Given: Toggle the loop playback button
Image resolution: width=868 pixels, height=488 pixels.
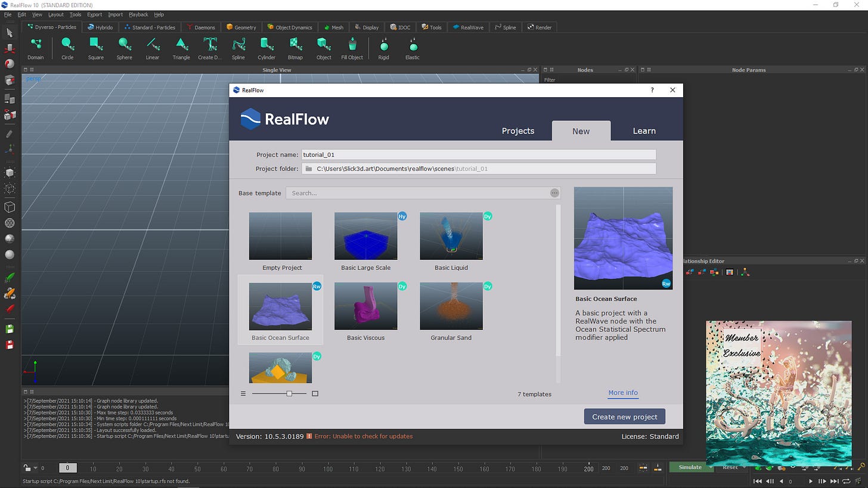Looking at the screenshot, I should [847, 481].
